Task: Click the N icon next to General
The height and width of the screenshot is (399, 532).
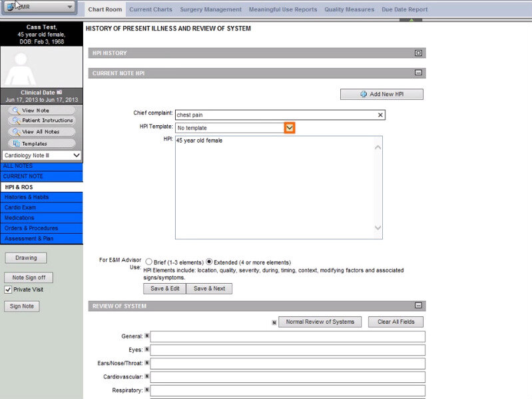Action: 146,336
